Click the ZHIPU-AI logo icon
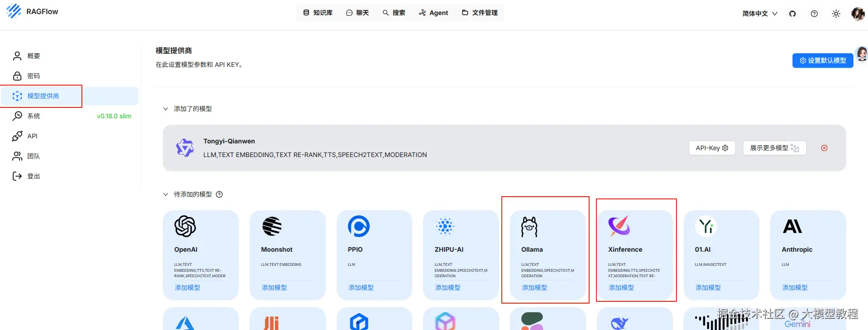Screen dimensions: 868x330 (445, 226)
